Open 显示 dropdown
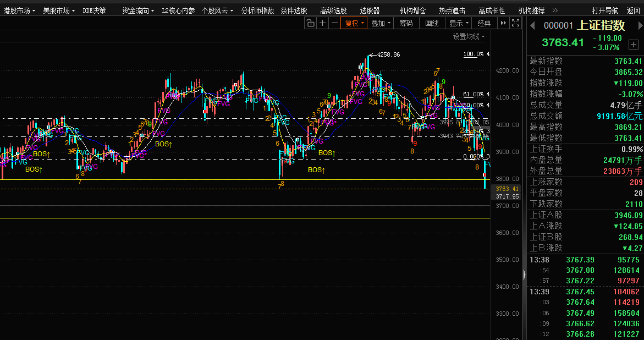Screen dimensions: 644x340 click(x=458, y=24)
